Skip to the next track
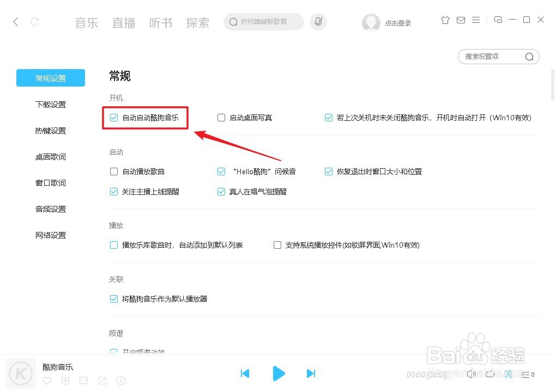The height and width of the screenshot is (392, 556). pos(311,373)
